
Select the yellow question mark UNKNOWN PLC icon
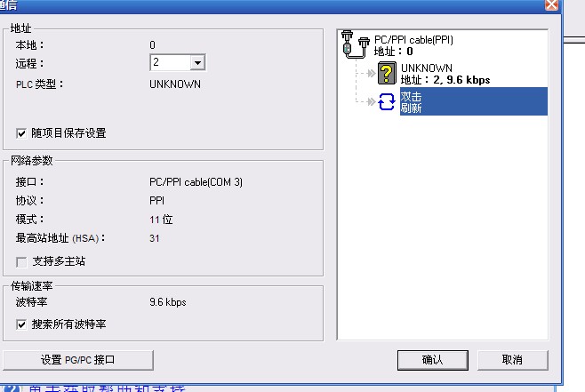click(387, 73)
